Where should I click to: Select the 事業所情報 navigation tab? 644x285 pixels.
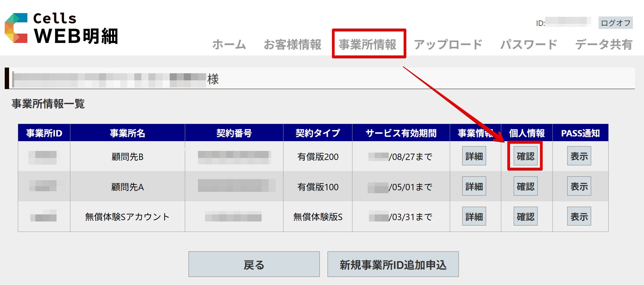(368, 44)
